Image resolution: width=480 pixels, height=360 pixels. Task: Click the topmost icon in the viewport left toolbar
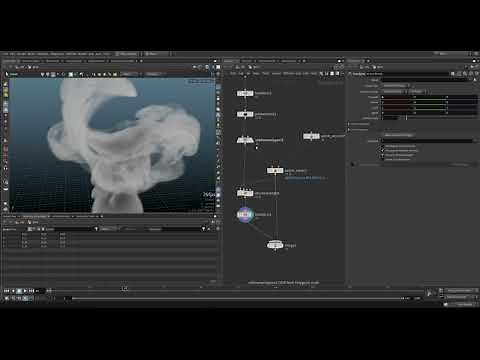[6, 84]
